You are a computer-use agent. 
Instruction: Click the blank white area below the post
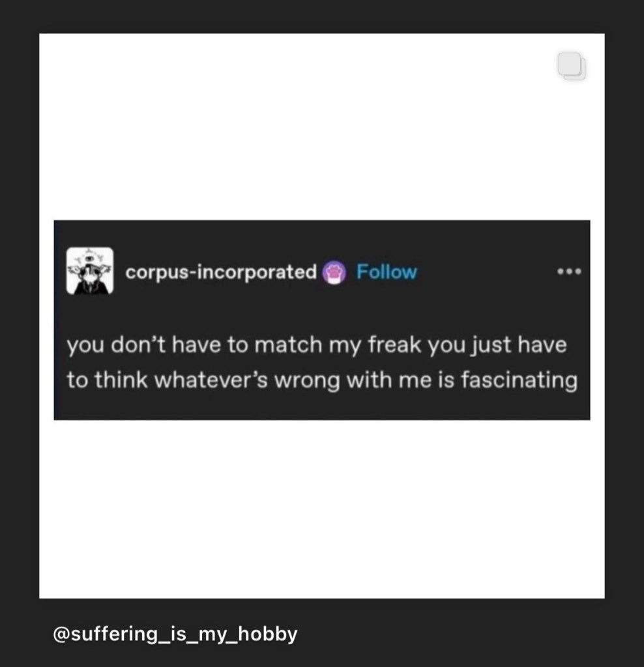pyautogui.click(x=322, y=508)
